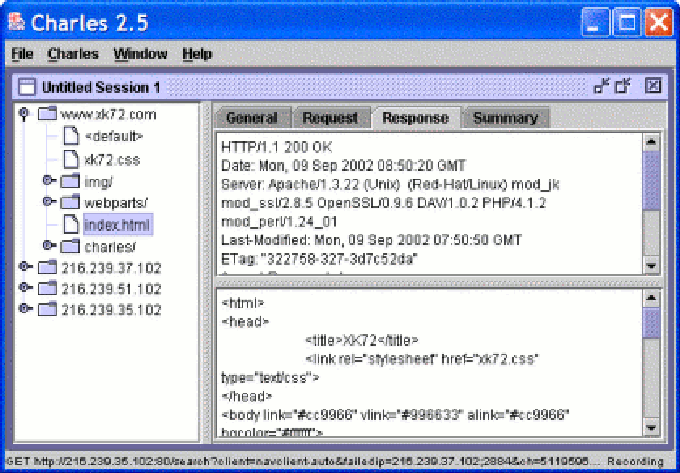
Task: Expand the 216.239.35.102 host node
Action: coord(26,309)
